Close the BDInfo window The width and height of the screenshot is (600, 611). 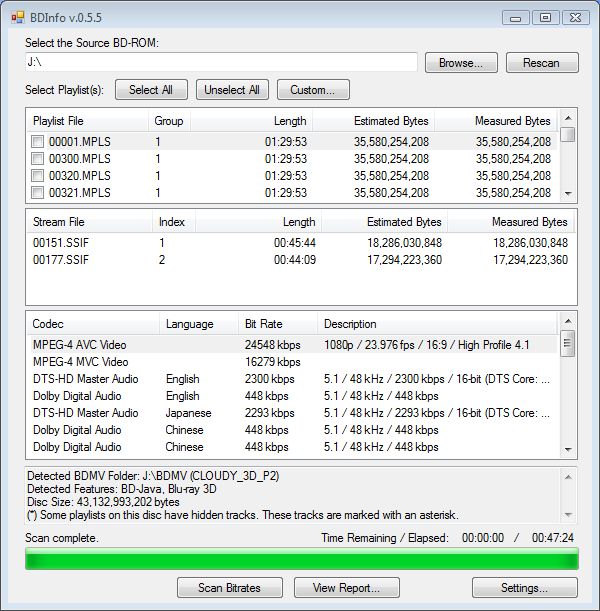pos(575,18)
